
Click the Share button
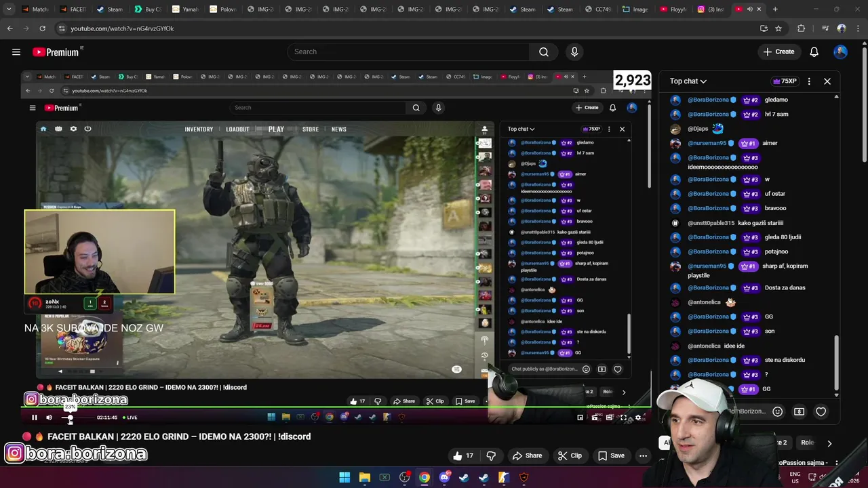click(x=527, y=455)
